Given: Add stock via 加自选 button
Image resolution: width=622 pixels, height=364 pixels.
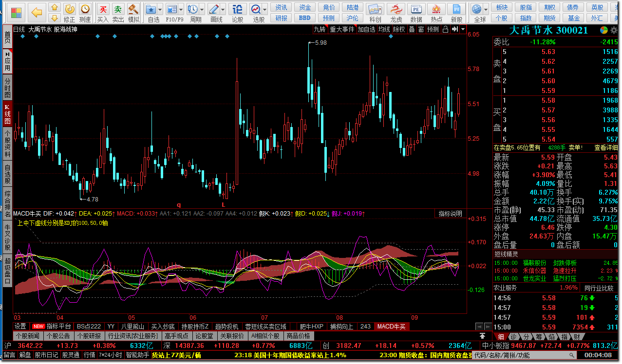Looking at the screenshot, I should click(367, 29).
